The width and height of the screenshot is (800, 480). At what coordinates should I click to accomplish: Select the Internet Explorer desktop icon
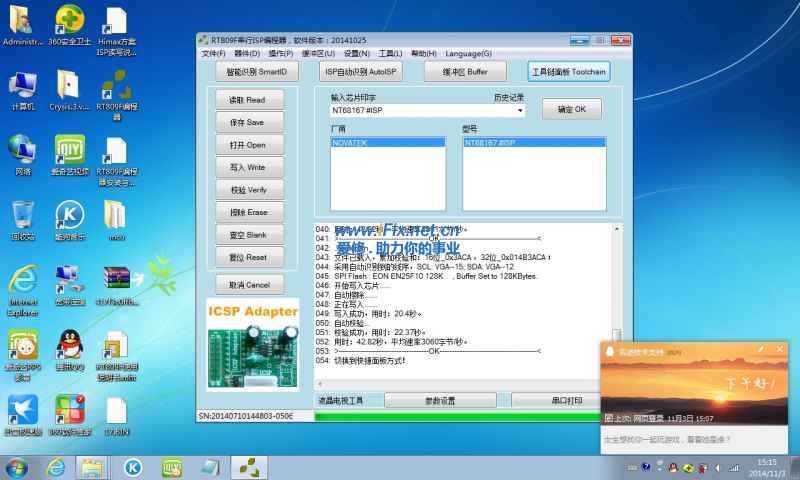click(23, 290)
